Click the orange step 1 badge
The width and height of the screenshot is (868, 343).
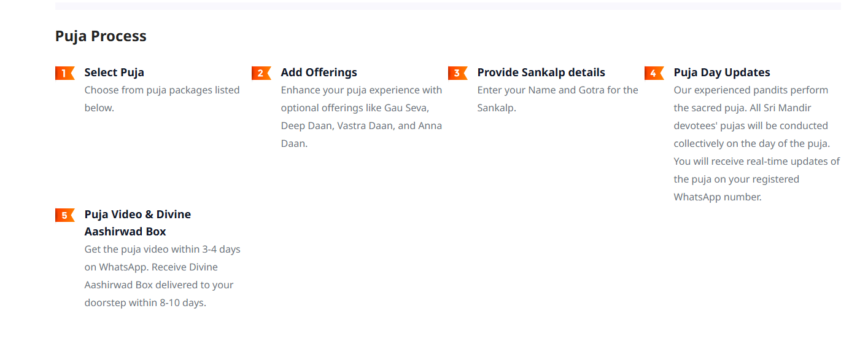pos(64,73)
